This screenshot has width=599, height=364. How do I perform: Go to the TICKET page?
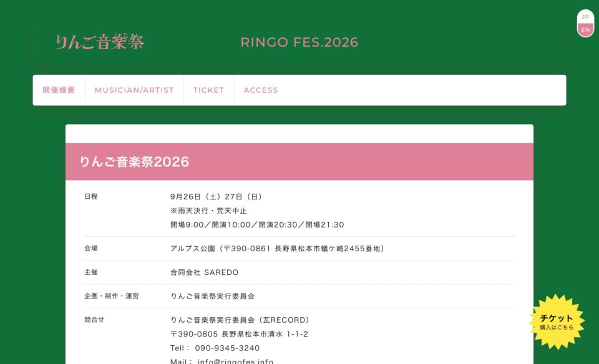coord(208,90)
